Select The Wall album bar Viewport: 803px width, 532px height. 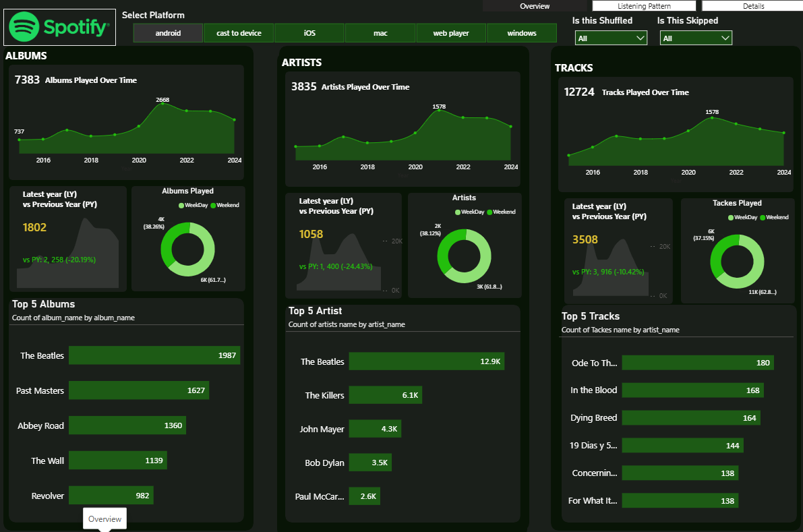[x=118, y=461]
